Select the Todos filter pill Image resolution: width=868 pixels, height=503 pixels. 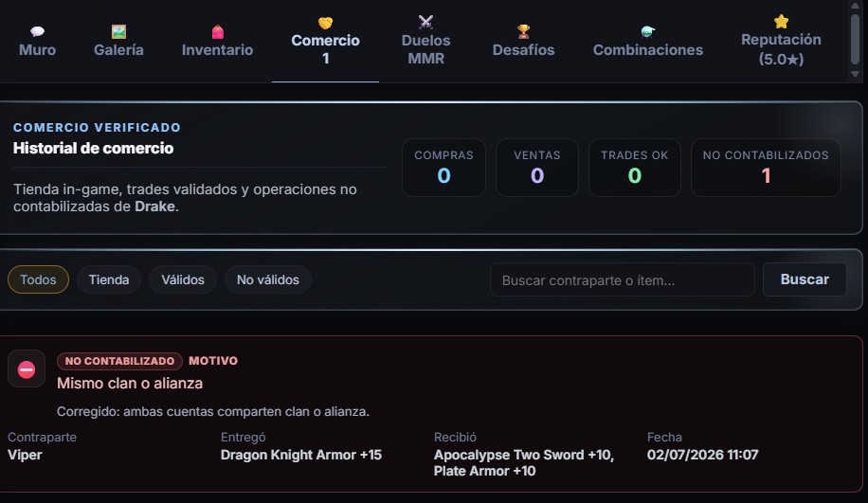pyautogui.click(x=38, y=279)
